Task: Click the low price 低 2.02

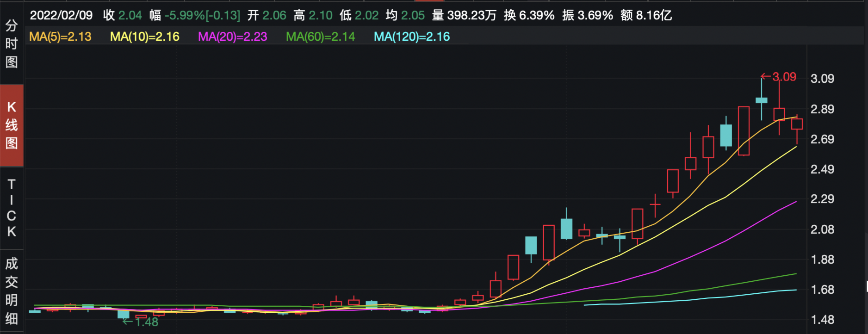Action: click(x=359, y=15)
